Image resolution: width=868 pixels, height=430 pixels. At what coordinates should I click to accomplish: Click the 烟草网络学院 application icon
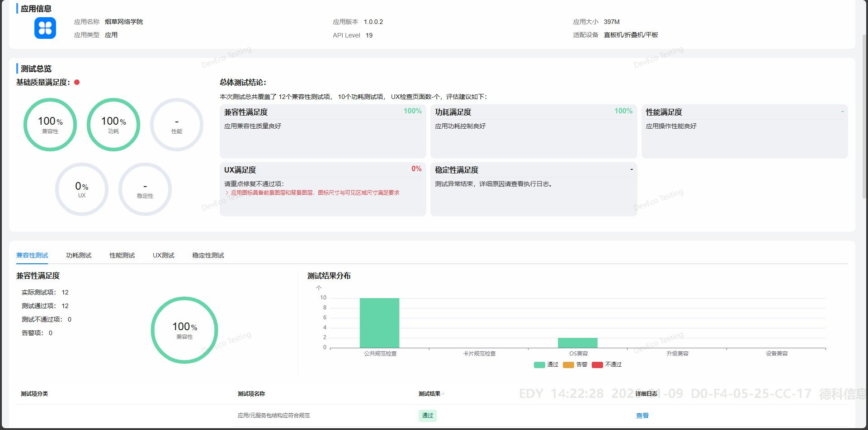[45, 28]
